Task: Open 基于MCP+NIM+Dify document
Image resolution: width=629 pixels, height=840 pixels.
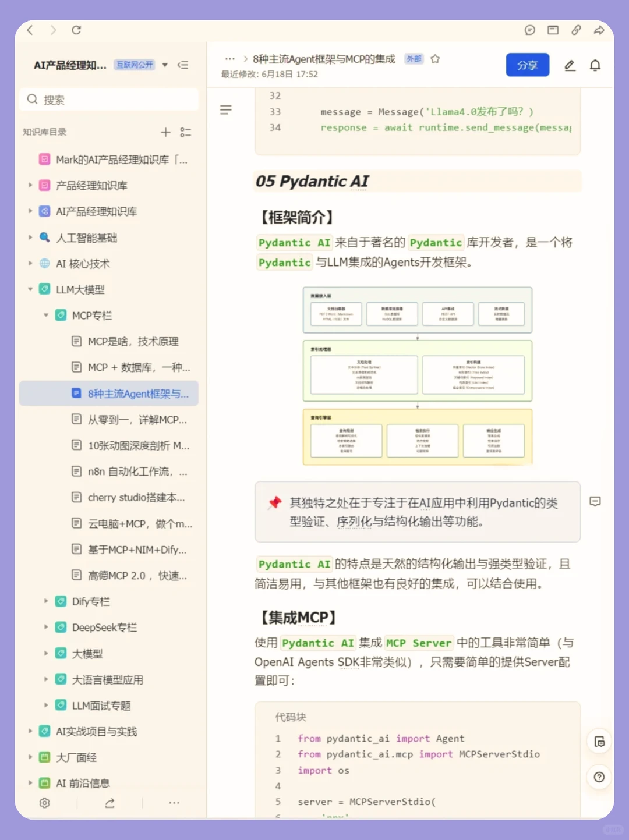Action: (x=109, y=550)
